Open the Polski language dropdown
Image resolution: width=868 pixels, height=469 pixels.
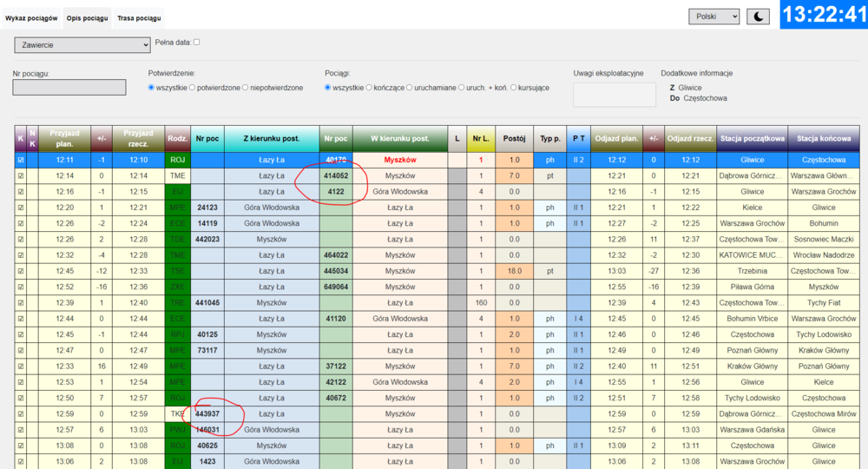(x=713, y=17)
